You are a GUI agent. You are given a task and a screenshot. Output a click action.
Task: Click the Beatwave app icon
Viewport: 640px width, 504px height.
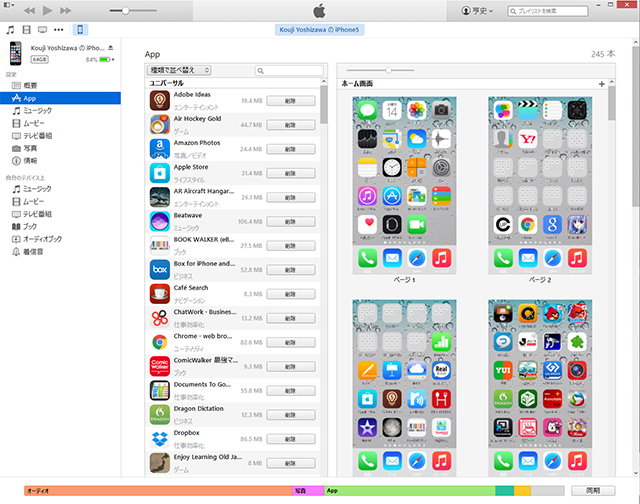tap(160, 221)
